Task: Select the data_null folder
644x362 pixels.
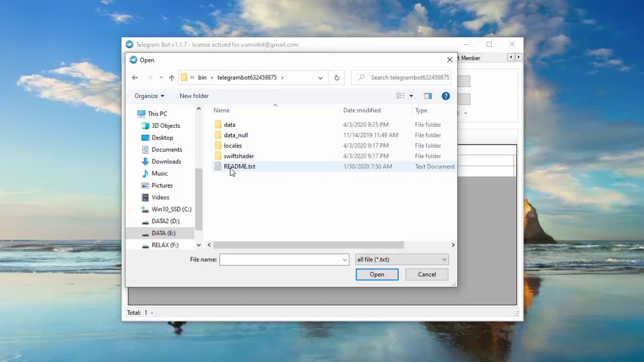Action: coord(235,135)
